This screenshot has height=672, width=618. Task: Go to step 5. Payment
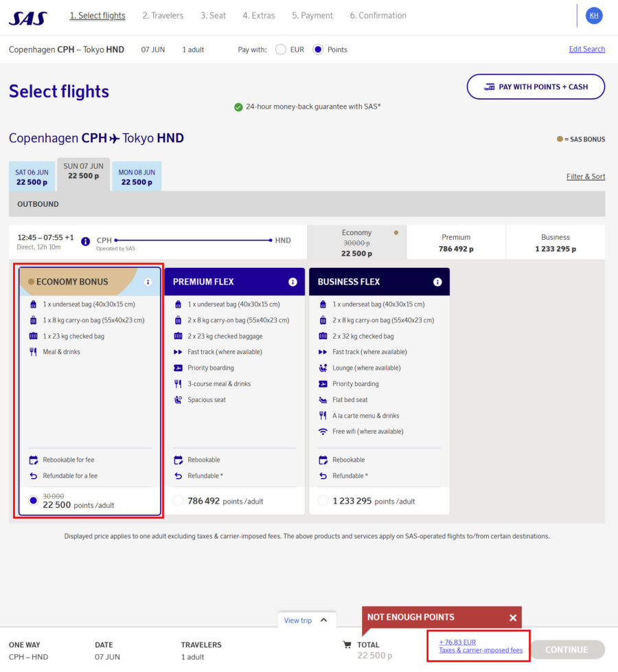(312, 16)
